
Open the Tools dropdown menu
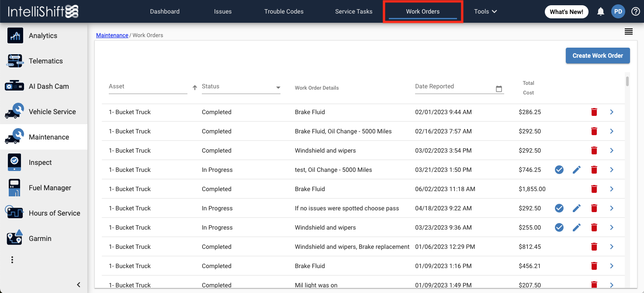coord(485,11)
